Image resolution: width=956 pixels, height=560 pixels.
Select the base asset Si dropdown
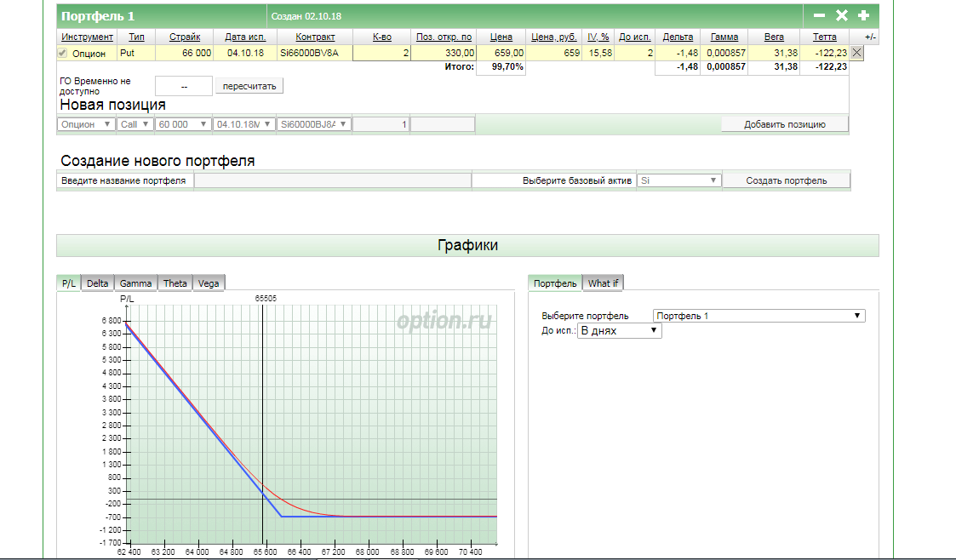pyautogui.click(x=678, y=180)
